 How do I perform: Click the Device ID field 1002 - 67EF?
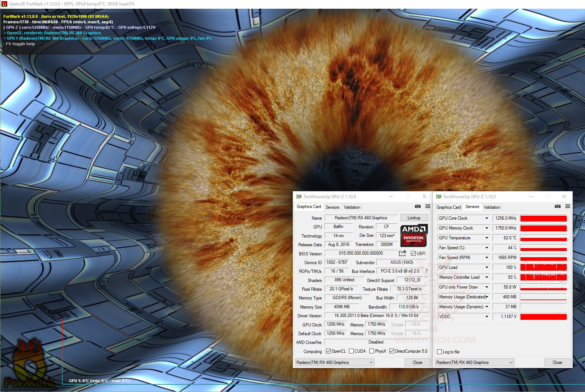(x=337, y=262)
